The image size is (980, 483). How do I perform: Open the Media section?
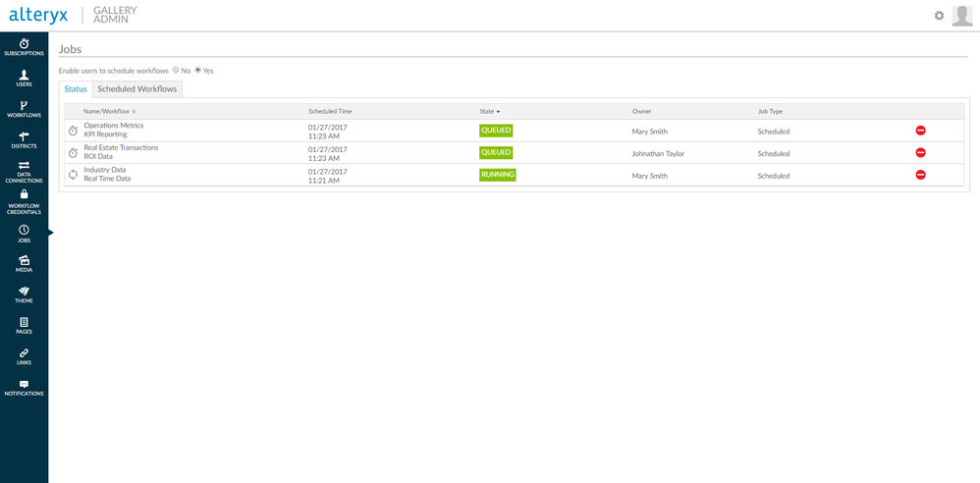point(24,264)
